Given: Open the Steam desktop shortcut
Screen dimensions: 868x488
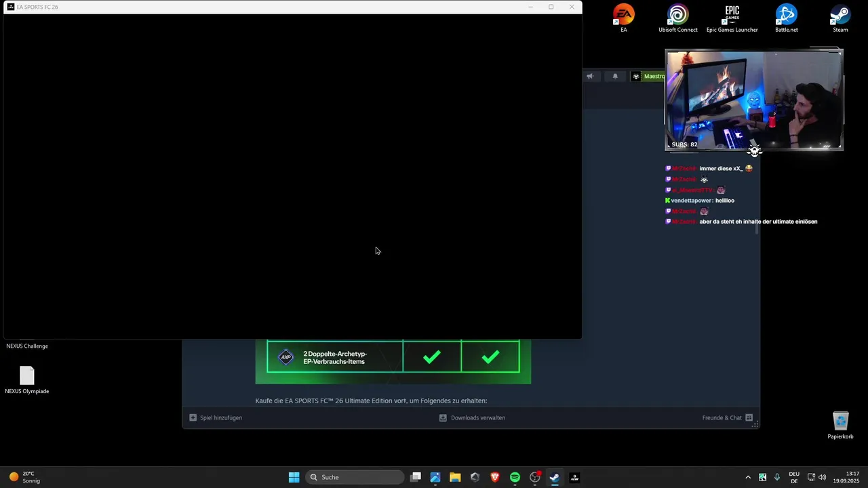Looking at the screenshot, I should coord(840,18).
